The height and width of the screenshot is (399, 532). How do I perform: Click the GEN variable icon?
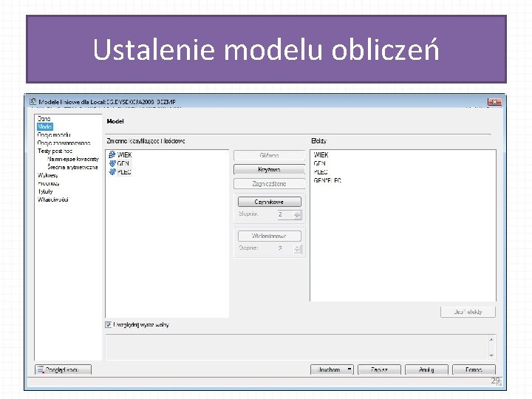112,163
